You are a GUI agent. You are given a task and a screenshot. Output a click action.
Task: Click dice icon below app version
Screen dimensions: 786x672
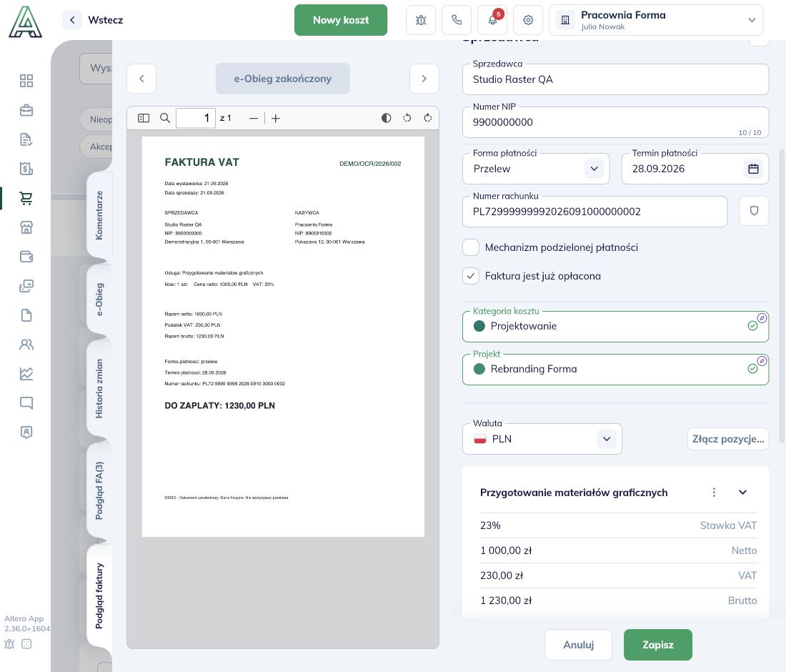pos(26,644)
